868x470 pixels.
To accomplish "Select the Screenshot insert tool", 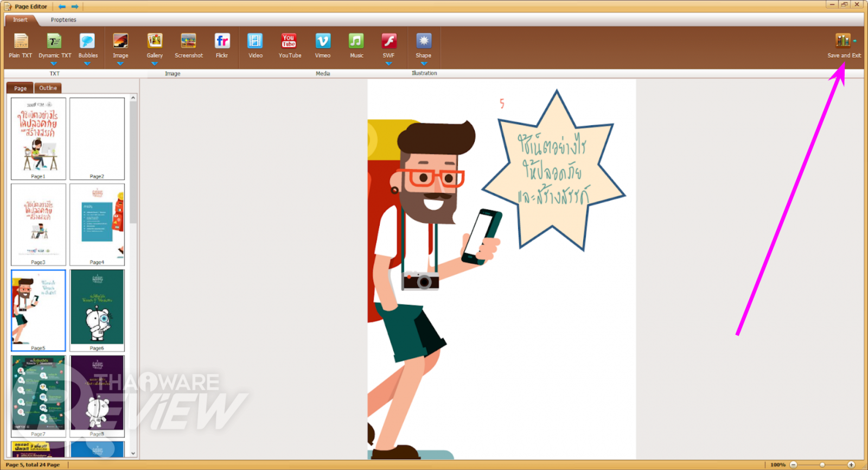I will [x=189, y=46].
